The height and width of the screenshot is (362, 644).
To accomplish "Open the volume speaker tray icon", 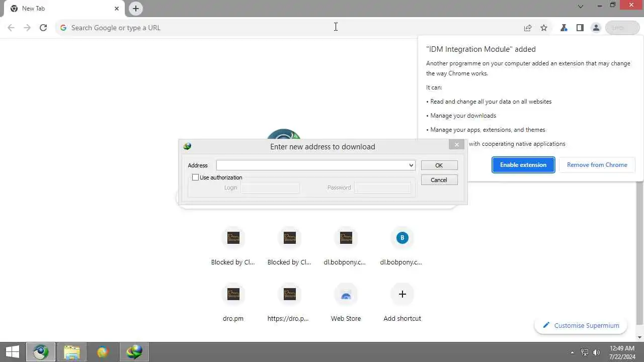I will pyautogui.click(x=597, y=352).
